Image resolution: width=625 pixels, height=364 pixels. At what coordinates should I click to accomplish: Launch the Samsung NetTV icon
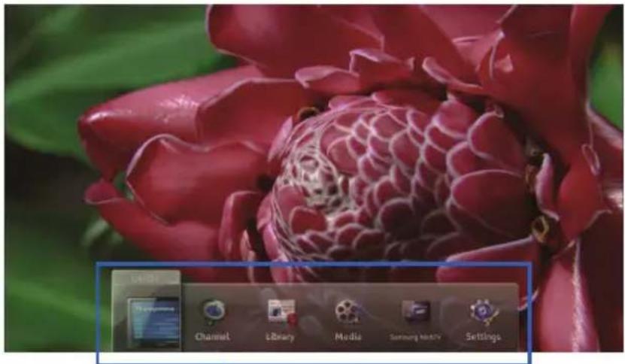[415, 311]
